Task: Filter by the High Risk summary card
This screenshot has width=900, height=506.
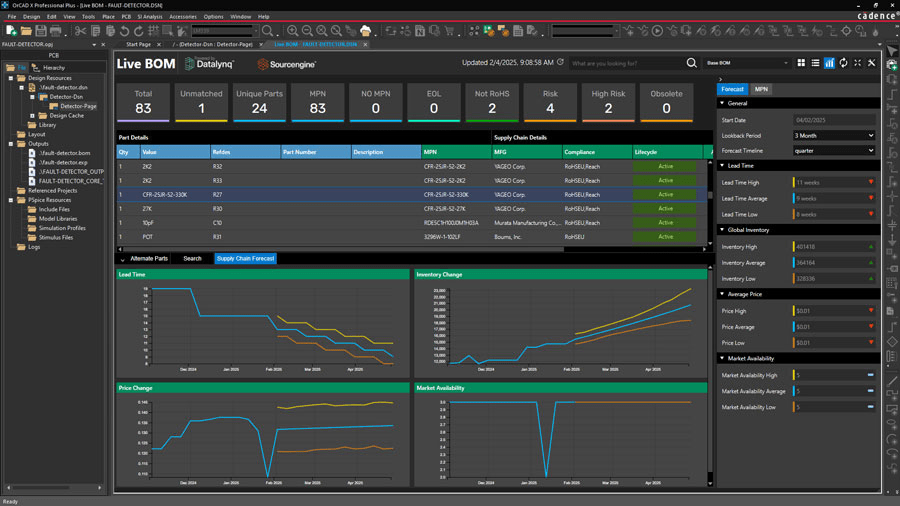Action: pyautogui.click(x=608, y=103)
